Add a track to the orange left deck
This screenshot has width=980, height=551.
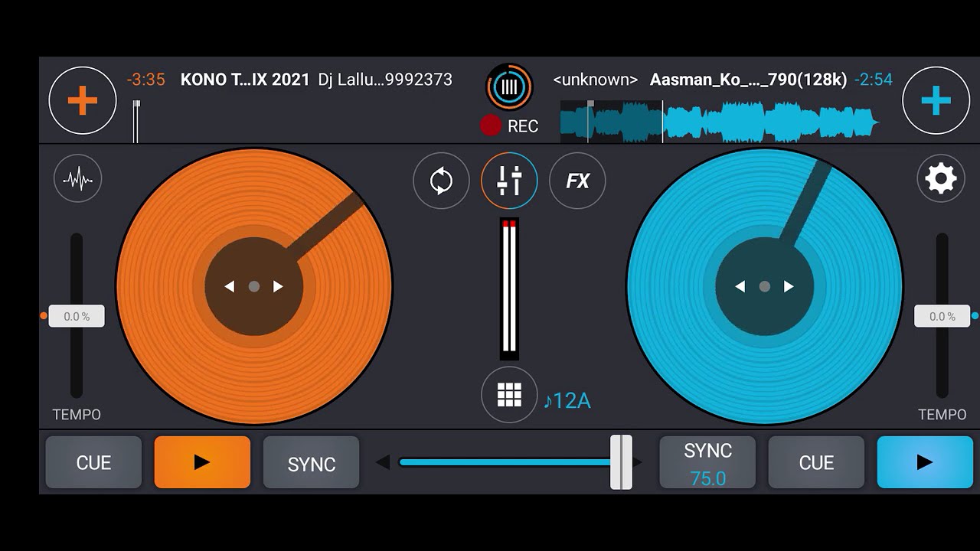[83, 100]
